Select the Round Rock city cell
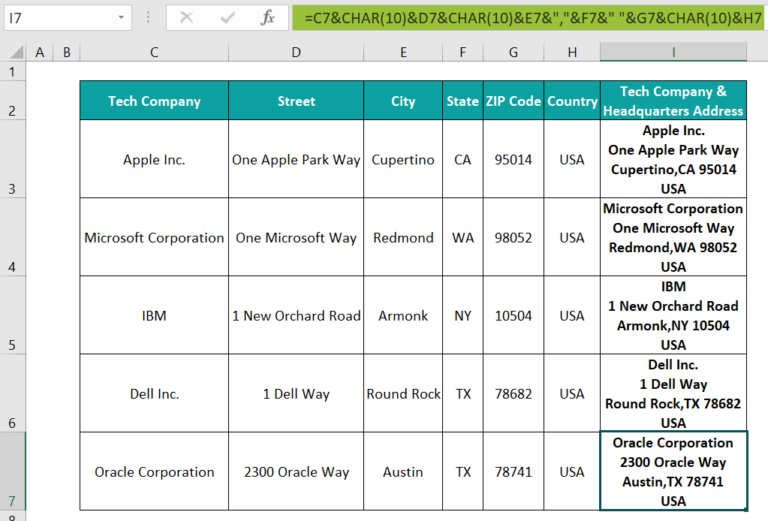Viewport: 768px width, 521px height. [403, 393]
